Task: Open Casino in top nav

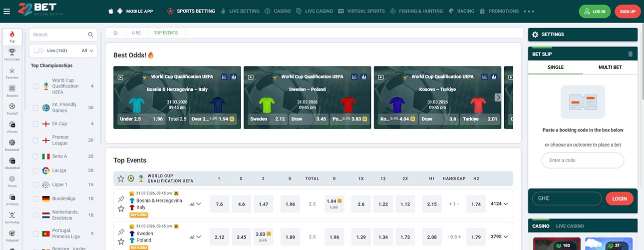Action: pos(278,11)
